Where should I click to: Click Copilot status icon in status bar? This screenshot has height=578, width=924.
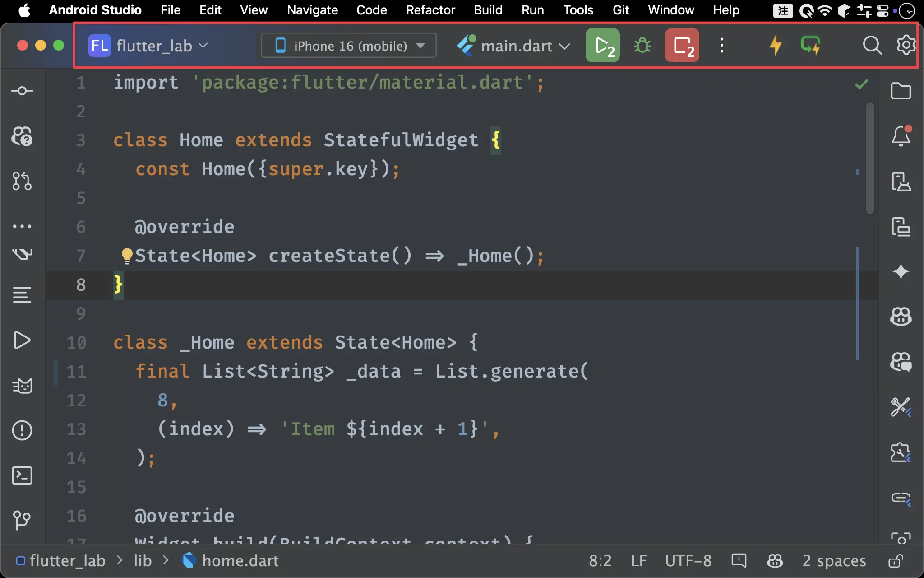point(775,561)
